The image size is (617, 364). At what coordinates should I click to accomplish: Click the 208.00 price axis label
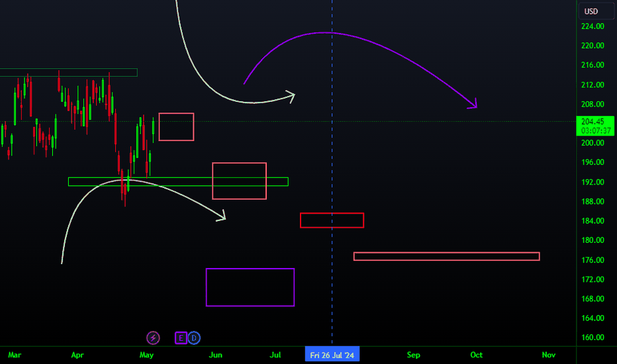click(x=593, y=105)
